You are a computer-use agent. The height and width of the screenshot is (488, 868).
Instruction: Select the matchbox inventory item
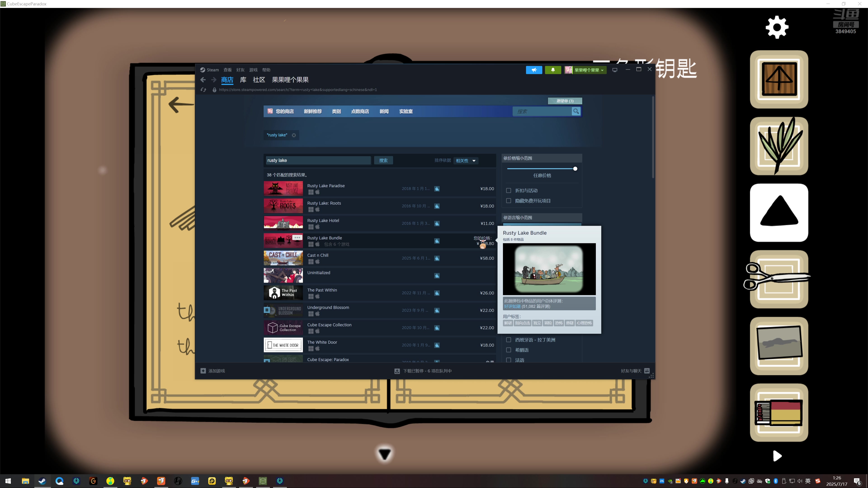point(779,413)
